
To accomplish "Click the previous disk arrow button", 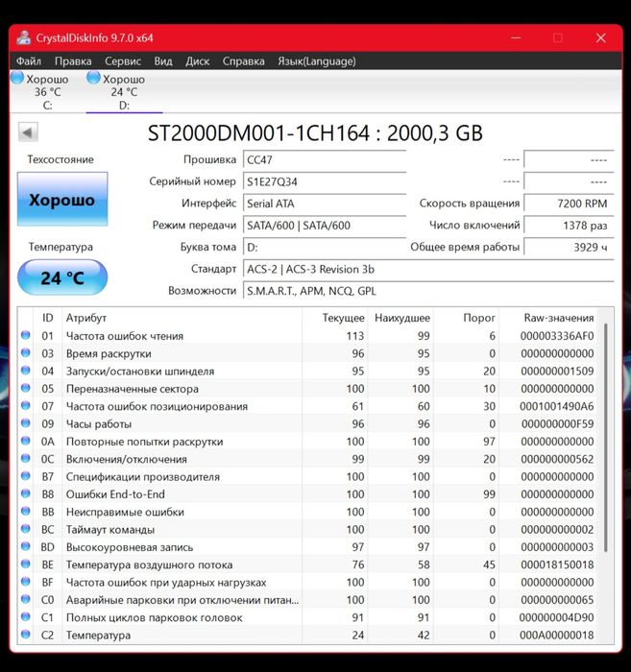I will pyautogui.click(x=28, y=132).
